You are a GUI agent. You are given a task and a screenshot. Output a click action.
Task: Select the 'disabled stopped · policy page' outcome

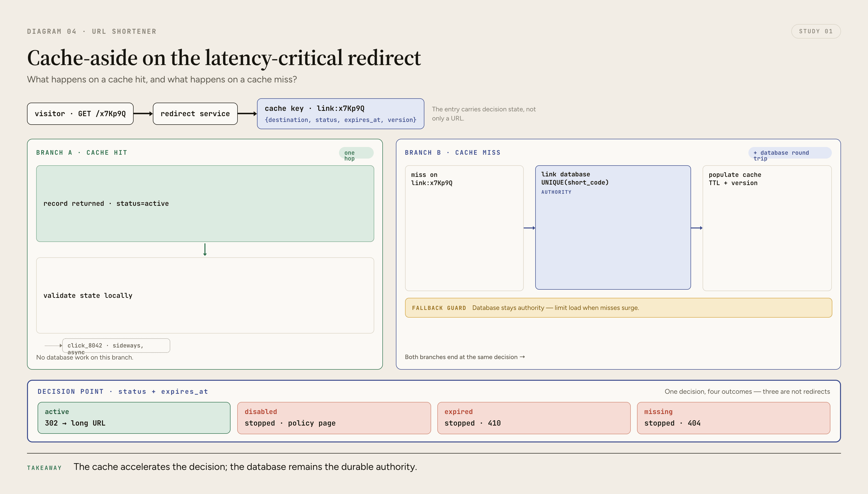(x=334, y=418)
